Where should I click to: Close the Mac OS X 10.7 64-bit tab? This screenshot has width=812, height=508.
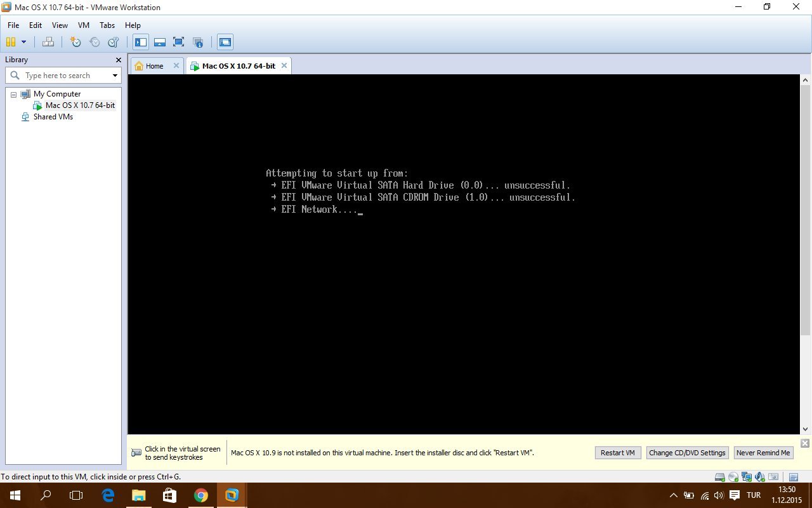pyautogui.click(x=284, y=65)
